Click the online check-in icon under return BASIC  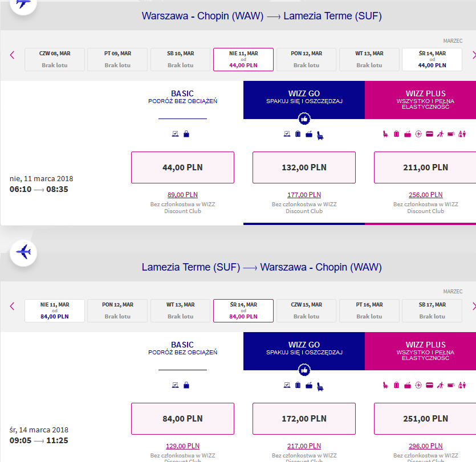click(175, 385)
